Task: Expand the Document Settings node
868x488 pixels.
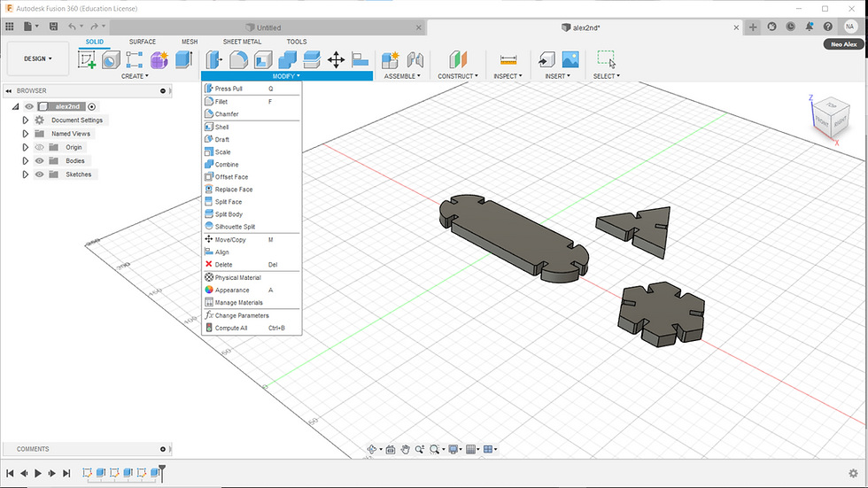Action: pos(25,120)
